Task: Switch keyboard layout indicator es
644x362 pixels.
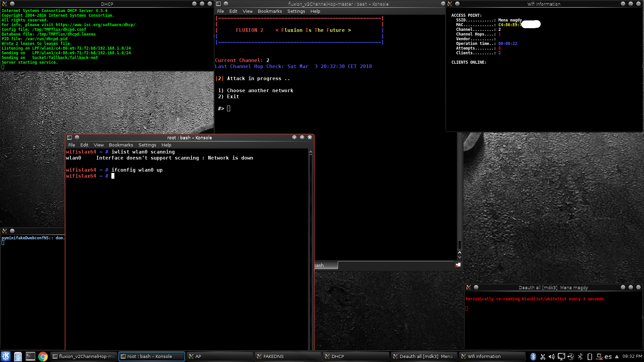Action: pos(608,357)
